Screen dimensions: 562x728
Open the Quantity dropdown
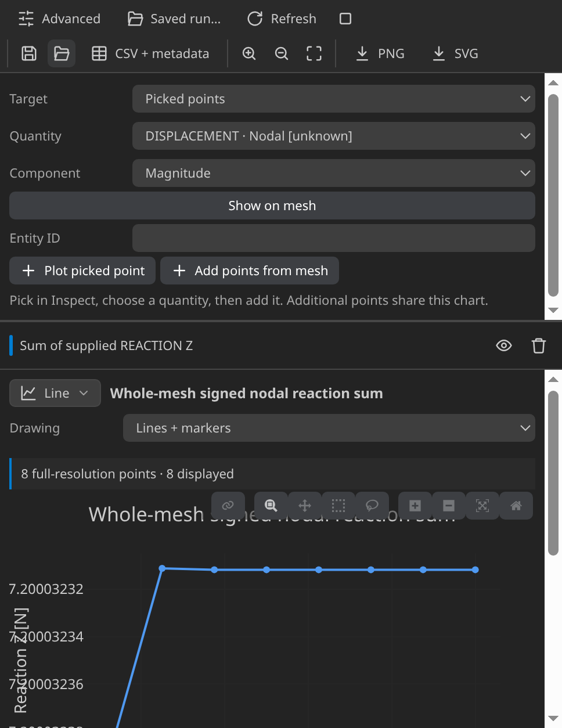[334, 136]
